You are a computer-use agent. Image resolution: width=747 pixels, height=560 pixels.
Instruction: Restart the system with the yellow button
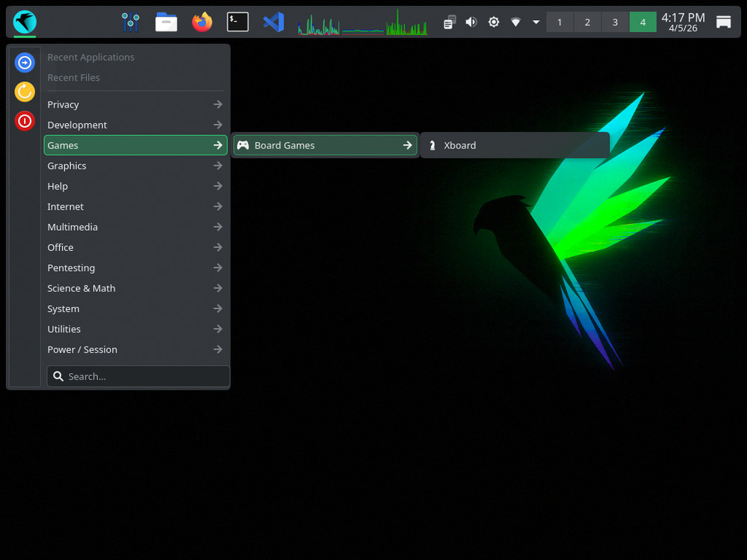24,91
